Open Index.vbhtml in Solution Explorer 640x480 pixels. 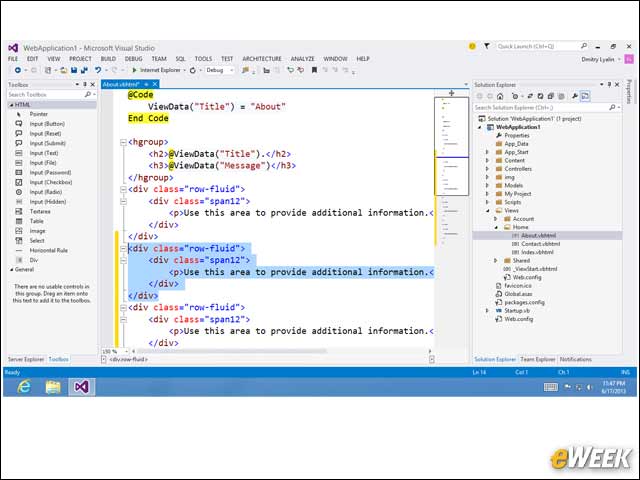click(x=537, y=252)
